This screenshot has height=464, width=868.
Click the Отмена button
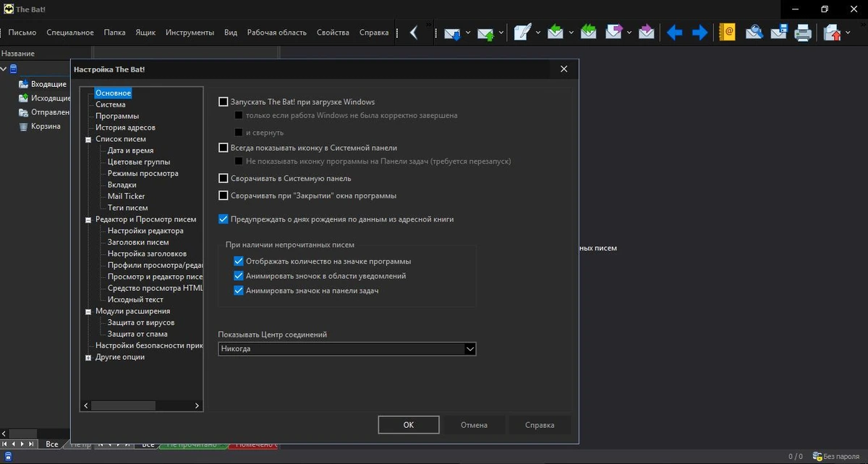tap(474, 425)
